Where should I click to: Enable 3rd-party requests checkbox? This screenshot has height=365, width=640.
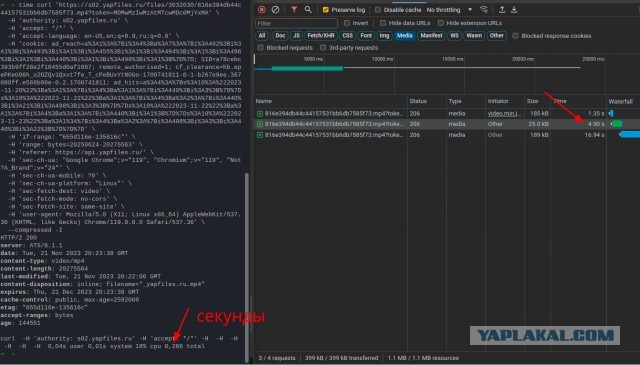coord(323,48)
